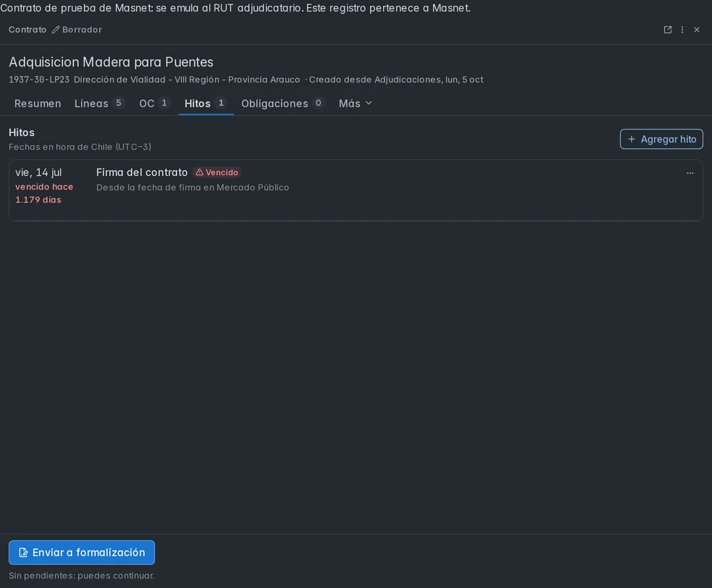Click Dirección de Vialidad organization text

[187, 80]
